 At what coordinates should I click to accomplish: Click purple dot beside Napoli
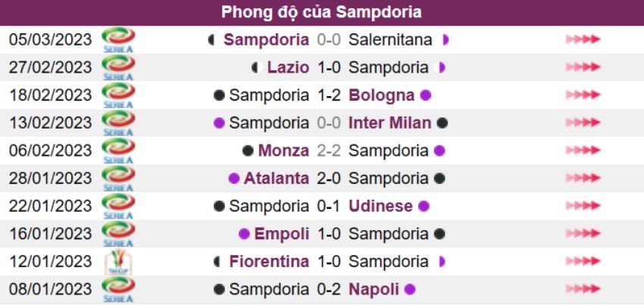(410, 289)
